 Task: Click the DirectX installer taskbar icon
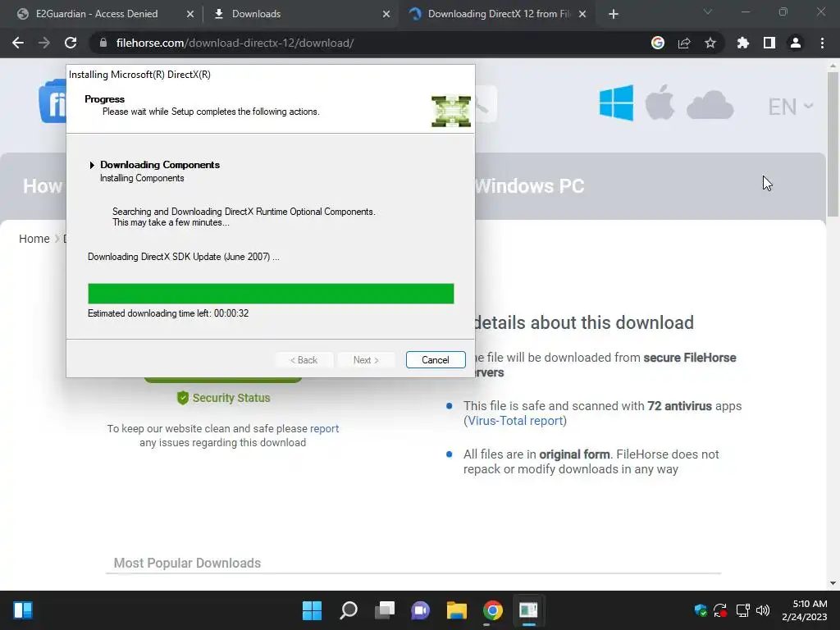529,610
